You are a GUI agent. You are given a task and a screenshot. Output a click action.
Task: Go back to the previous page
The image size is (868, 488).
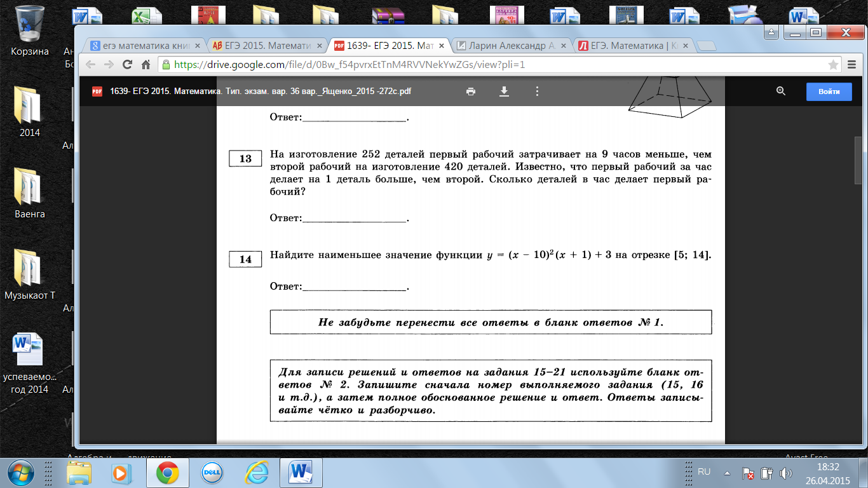coord(90,65)
